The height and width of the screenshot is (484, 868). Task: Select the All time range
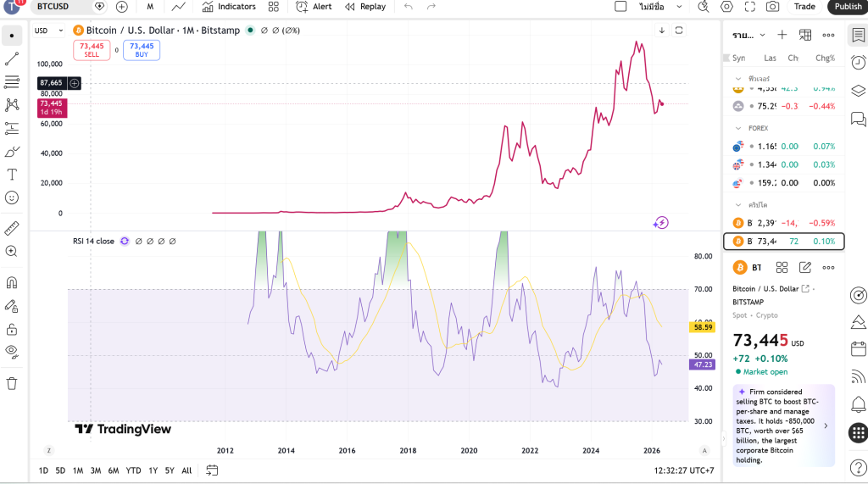(x=187, y=470)
